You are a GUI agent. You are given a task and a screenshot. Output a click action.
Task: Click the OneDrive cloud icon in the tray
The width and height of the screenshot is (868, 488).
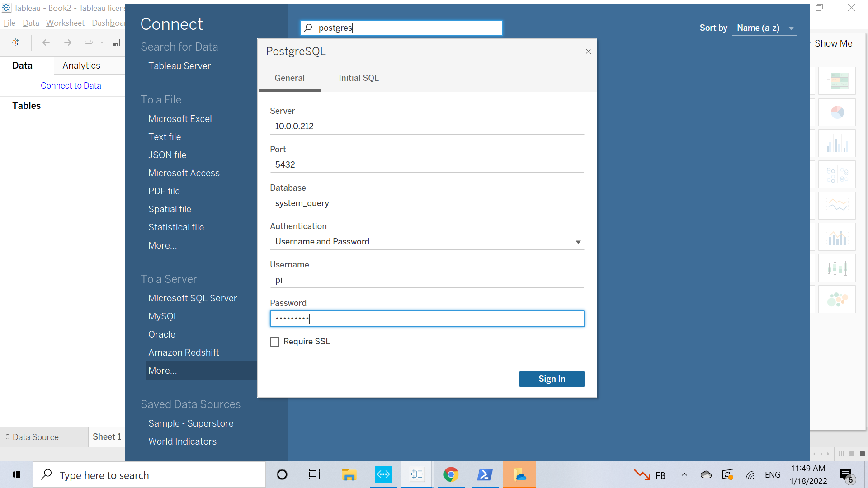coord(706,475)
